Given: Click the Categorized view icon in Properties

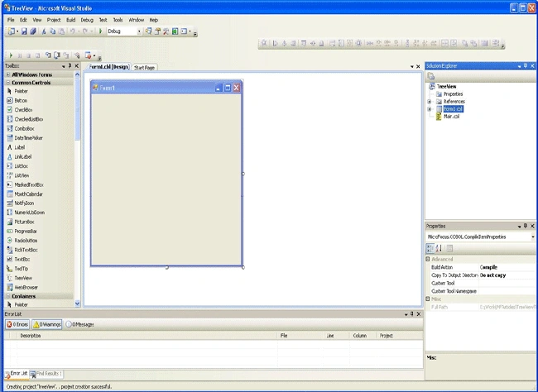Looking at the screenshot, I should [x=430, y=248].
